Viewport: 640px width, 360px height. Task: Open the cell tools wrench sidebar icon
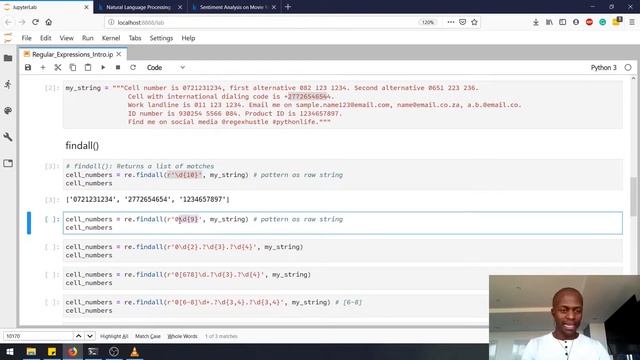click(x=8, y=137)
